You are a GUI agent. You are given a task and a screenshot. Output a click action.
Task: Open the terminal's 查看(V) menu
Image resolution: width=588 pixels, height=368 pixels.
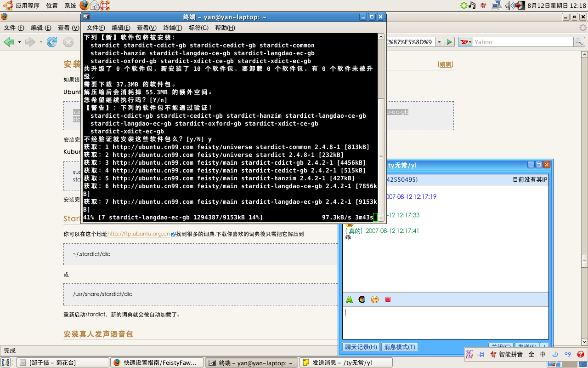147,28
